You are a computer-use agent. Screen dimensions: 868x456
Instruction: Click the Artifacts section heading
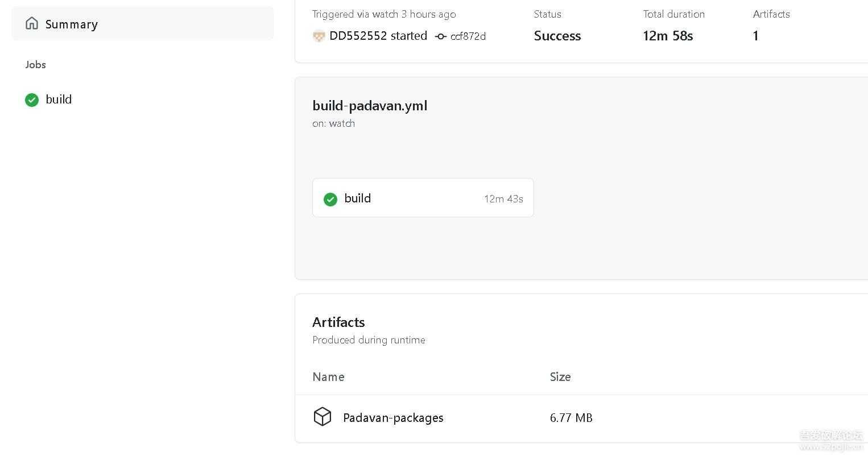pyautogui.click(x=338, y=322)
